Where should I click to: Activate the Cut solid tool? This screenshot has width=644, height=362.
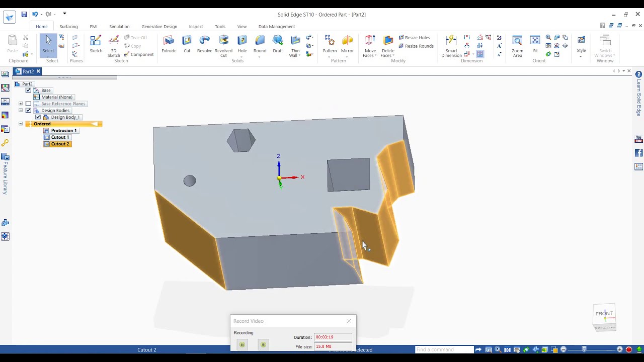tap(187, 44)
